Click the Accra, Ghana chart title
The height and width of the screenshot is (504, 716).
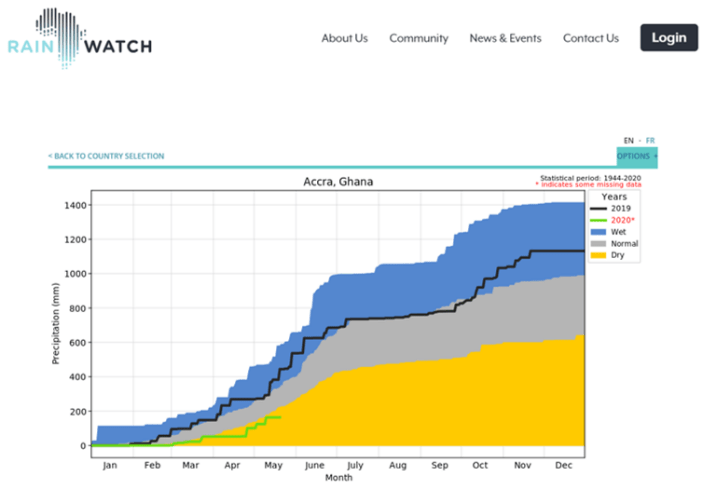(338, 182)
